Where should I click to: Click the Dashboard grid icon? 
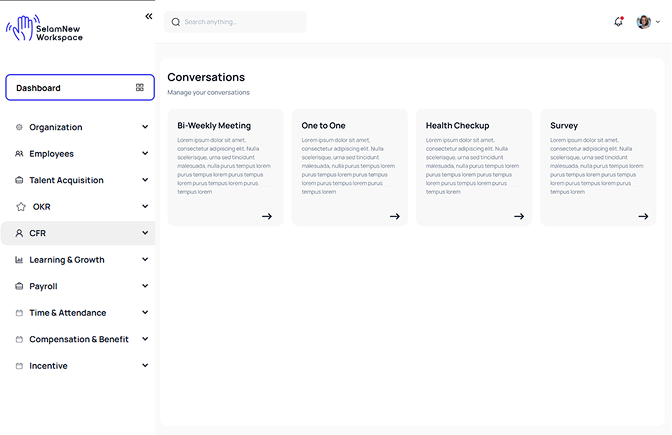pyautogui.click(x=140, y=88)
